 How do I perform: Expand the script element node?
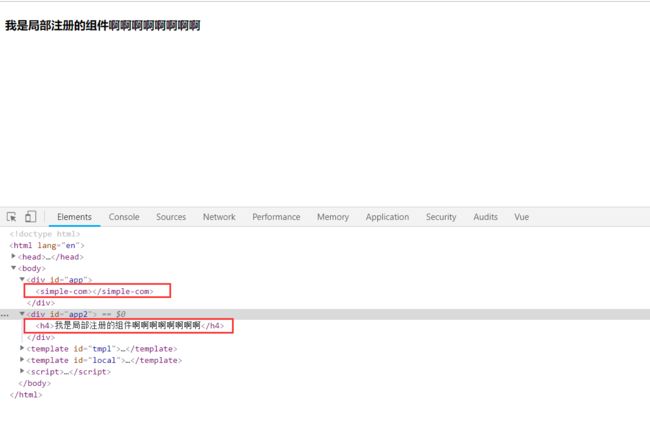pyautogui.click(x=22, y=371)
